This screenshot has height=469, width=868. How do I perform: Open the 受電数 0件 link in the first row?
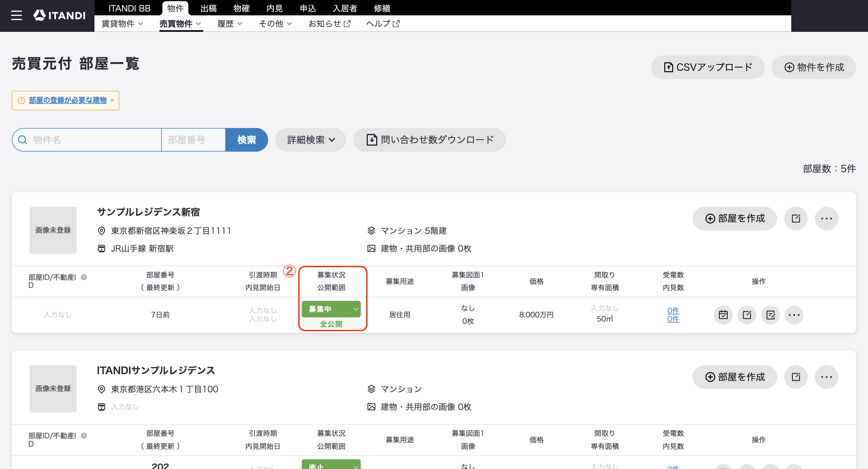pos(673,310)
